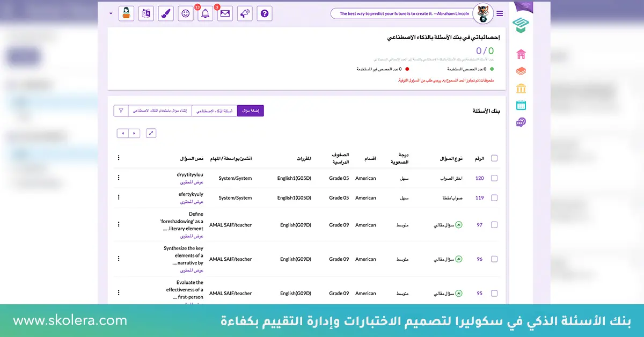Check the box for question 119
The image size is (644, 337).
(x=494, y=197)
